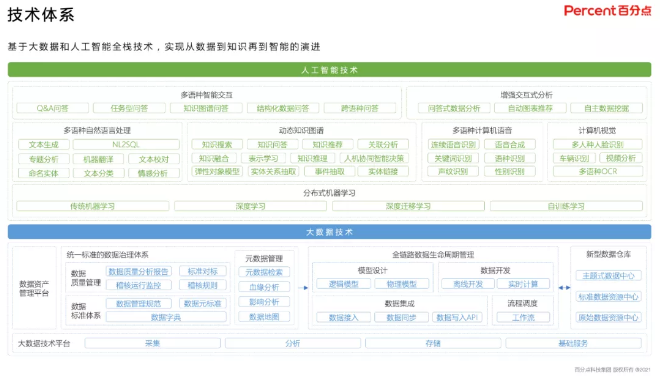Click the 跨语种问答 box

pyautogui.click(x=360, y=108)
